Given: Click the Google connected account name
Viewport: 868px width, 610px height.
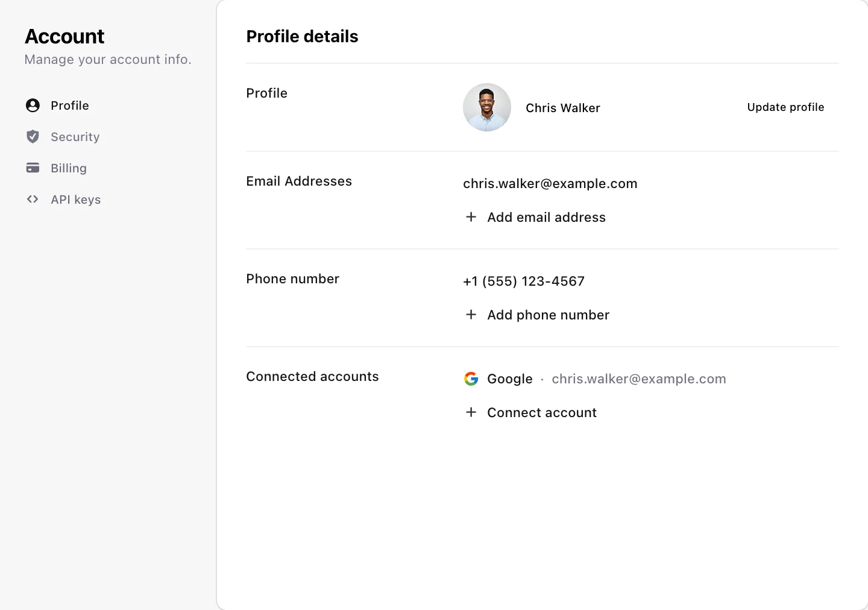Looking at the screenshot, I should (x=510, y=379).
